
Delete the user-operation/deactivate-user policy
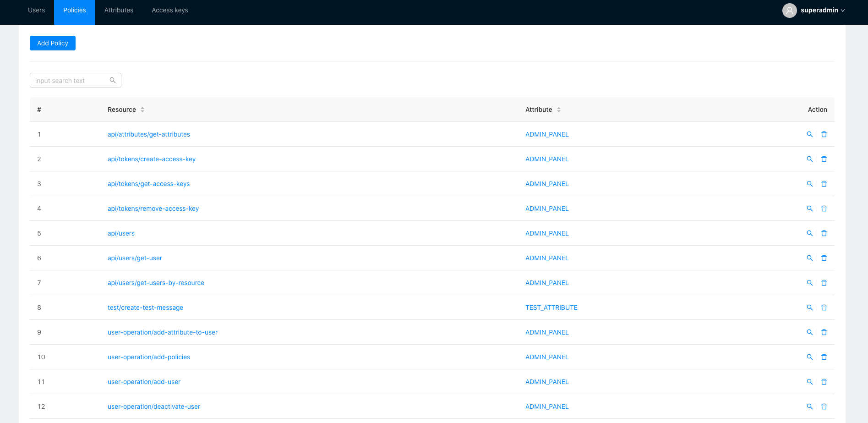coord(824,407)
